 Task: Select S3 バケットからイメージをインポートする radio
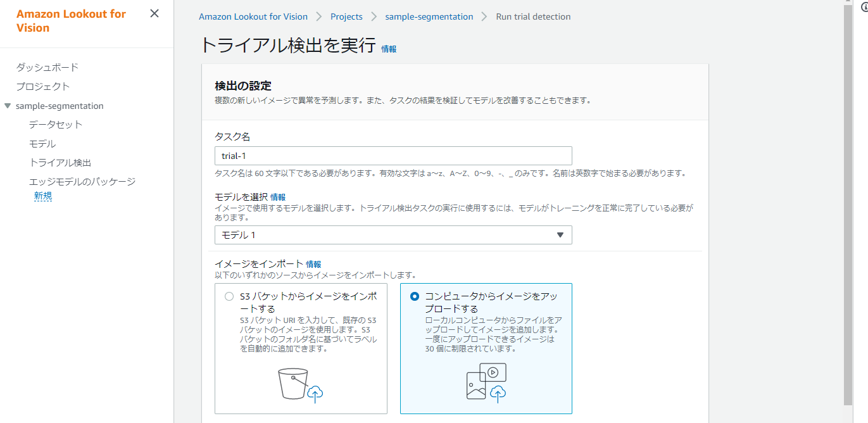(229, 296)
